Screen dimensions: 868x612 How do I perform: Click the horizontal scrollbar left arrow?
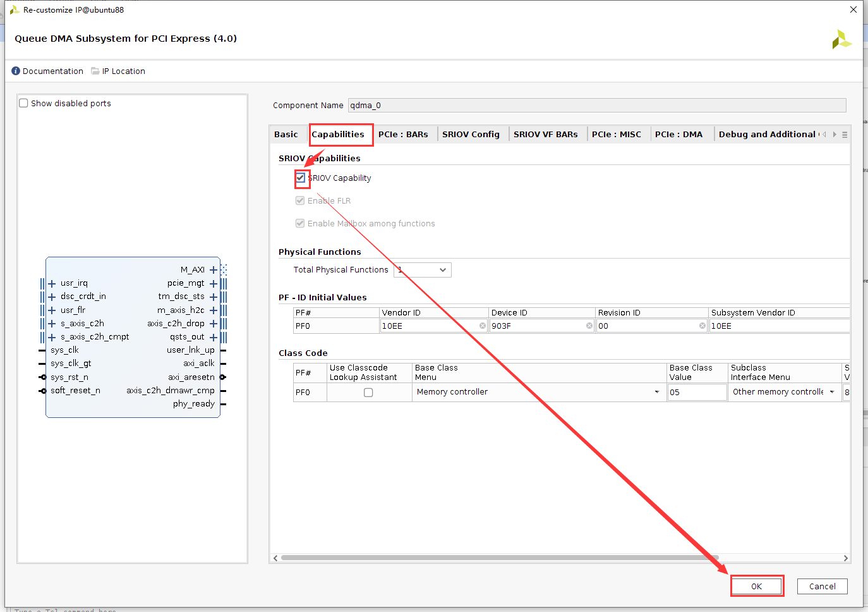pyautogui.click(x=275, y=558)
